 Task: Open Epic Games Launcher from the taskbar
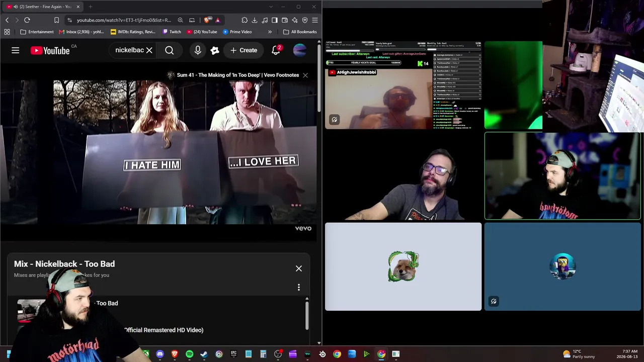233,354
